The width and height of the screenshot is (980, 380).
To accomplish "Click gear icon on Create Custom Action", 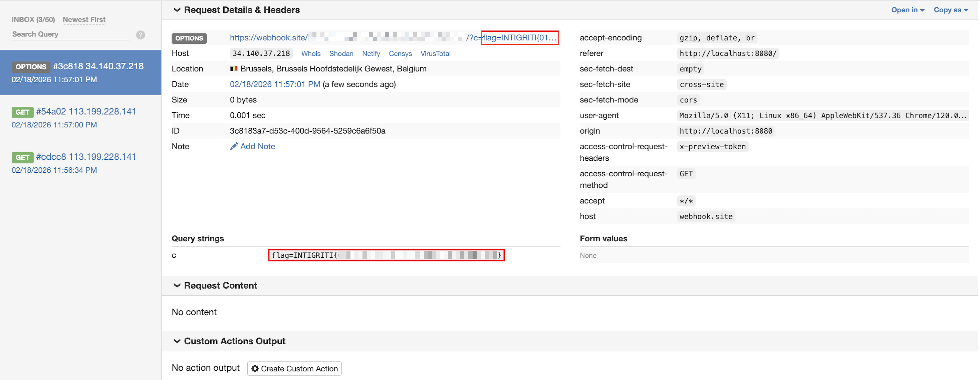I will pyautogui.click(x=255, y=369).
